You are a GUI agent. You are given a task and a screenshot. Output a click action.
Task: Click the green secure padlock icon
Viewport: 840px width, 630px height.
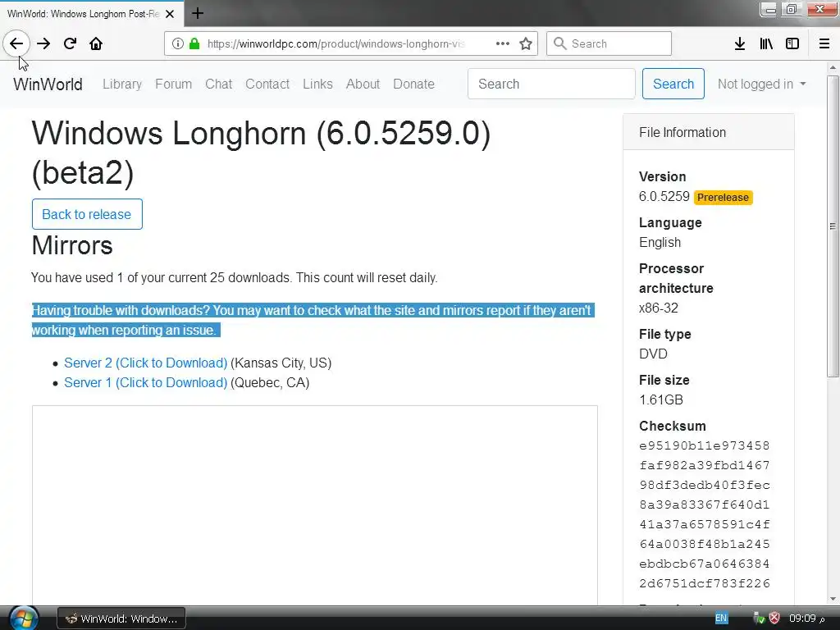pos(194,43)
